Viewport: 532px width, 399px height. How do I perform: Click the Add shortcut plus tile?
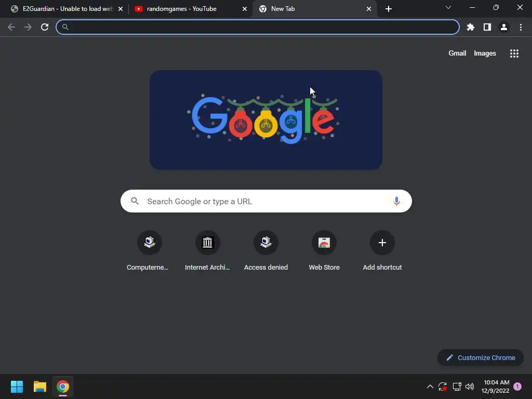[x=382, y=251]
